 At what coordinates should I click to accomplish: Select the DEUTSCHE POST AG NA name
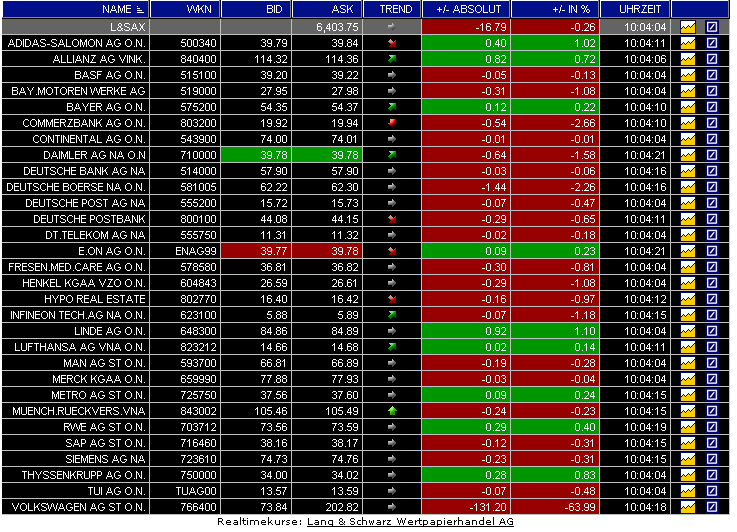click(85, 203)
